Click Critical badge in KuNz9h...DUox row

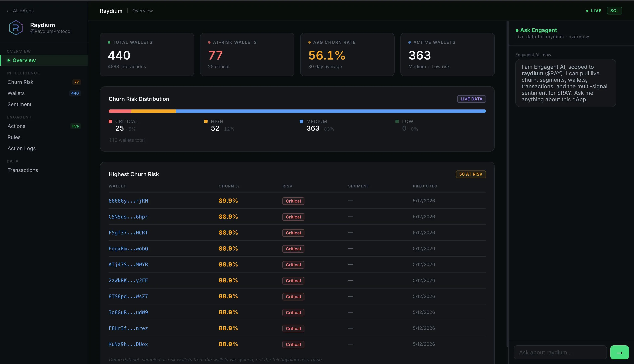tap(293, 344)
